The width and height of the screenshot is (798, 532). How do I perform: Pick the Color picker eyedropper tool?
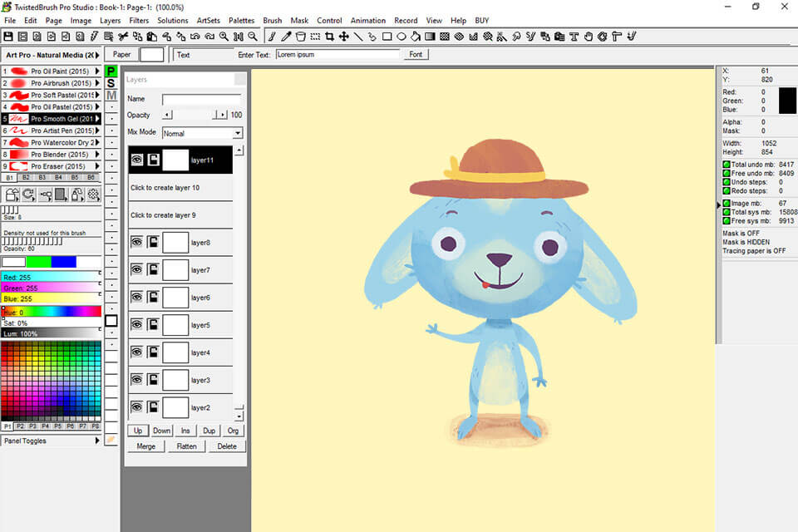pyautogui.click(x=286, y=37)
